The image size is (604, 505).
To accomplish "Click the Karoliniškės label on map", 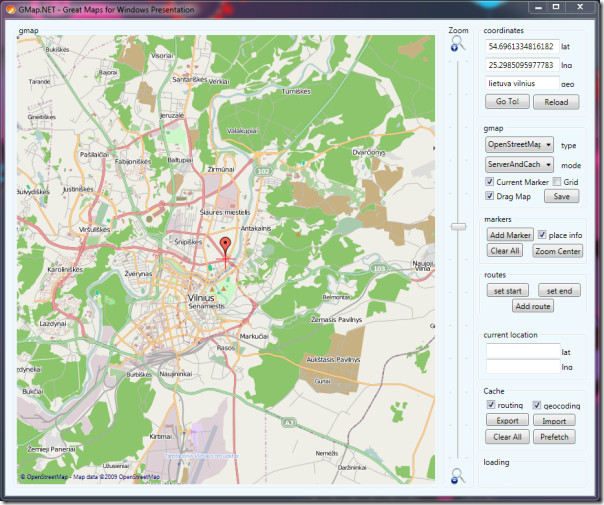I will 65,269.
